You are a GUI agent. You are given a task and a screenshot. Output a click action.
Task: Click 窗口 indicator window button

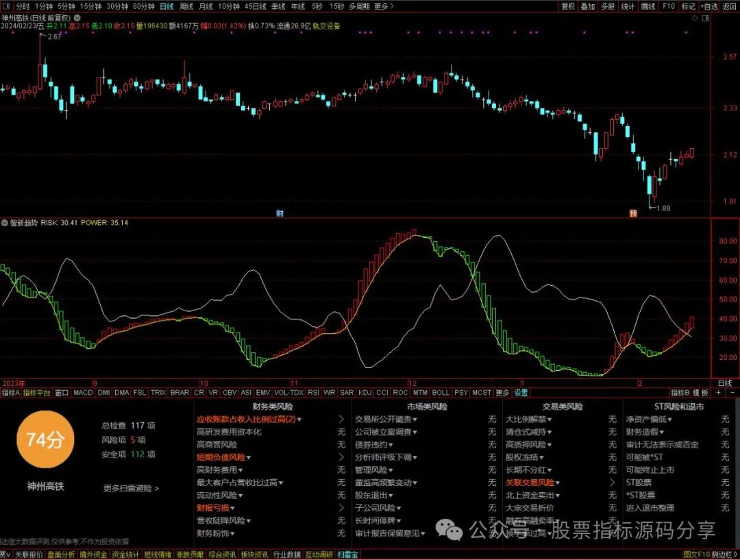pyautogui.click(x=62, y=392)
